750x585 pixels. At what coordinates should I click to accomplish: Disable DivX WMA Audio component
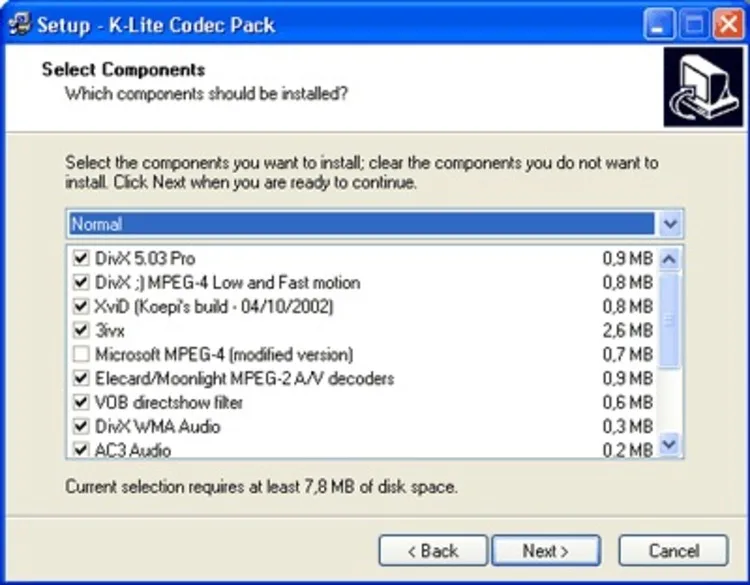pyautogui.click(x=81, y=426)
